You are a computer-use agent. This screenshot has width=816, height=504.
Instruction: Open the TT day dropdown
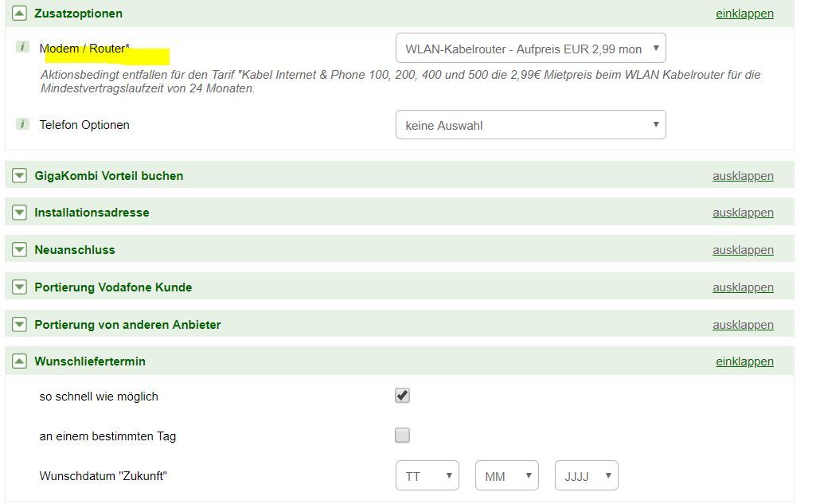click(x=427, y=476)
